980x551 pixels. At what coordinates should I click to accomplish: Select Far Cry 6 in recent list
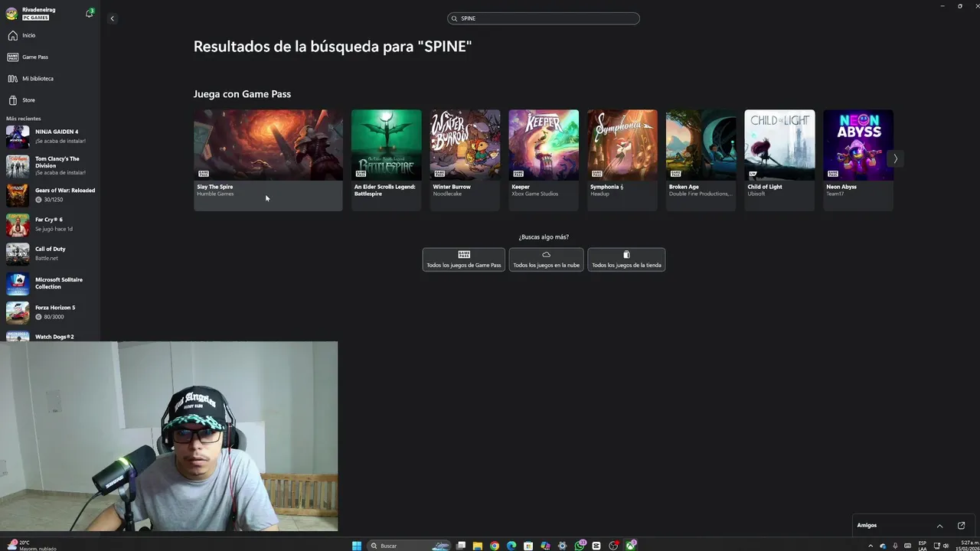50,224
